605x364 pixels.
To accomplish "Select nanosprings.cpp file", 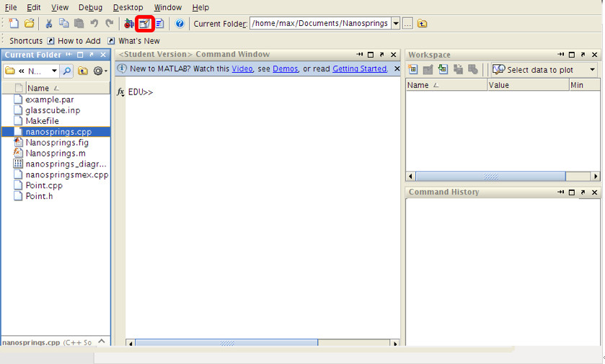I will click(56, 132).
